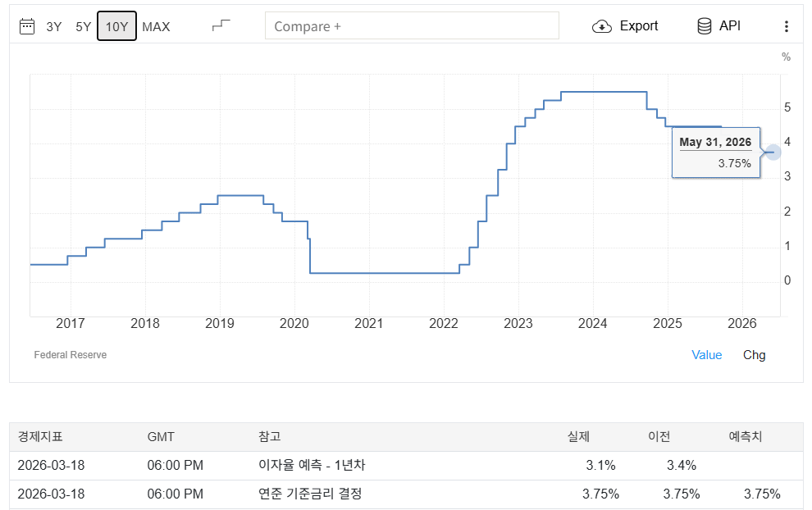The height and width of the screenshot is (510, 812).
Task: Click the 3.1% actual value cell
Action: coord(600,465)
